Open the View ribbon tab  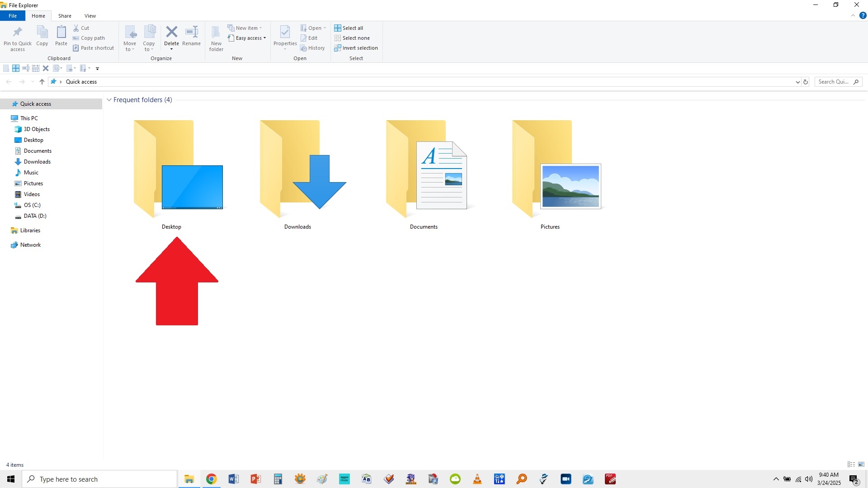90,16
